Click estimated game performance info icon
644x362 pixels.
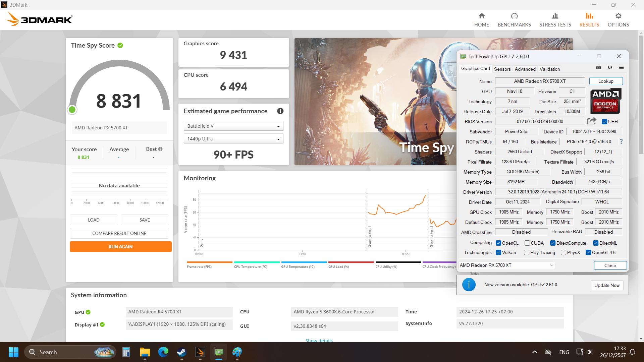click(280, 111)
